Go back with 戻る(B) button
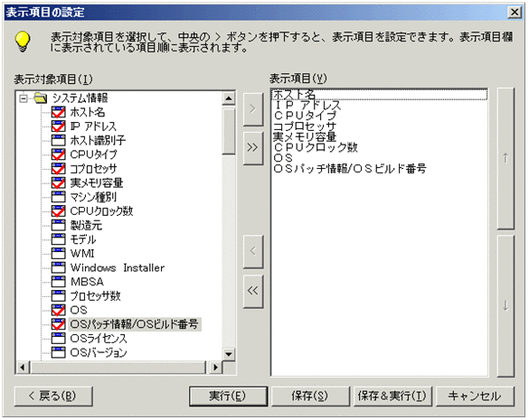Viewport: 529px width, 420px height. point(53,397)
